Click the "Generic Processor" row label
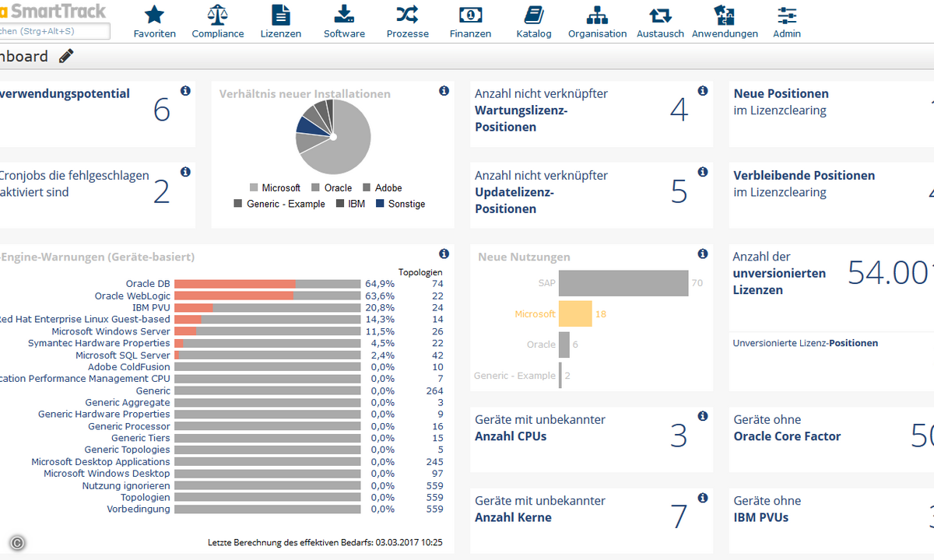 [x=129, y=426]
